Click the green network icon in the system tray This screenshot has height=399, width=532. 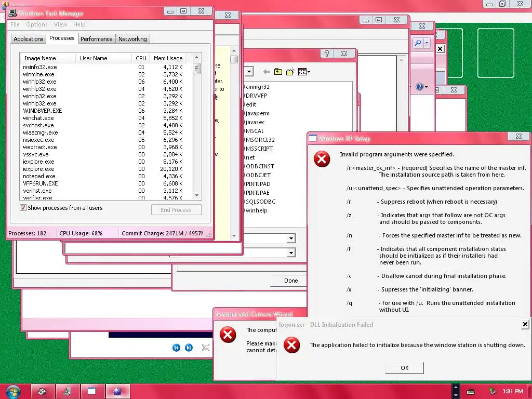493,392
